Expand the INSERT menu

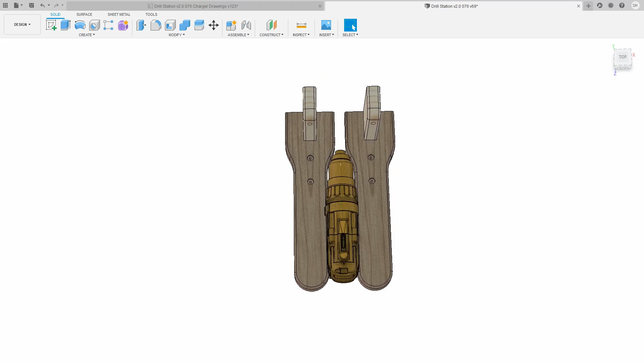tap(327, 35)
